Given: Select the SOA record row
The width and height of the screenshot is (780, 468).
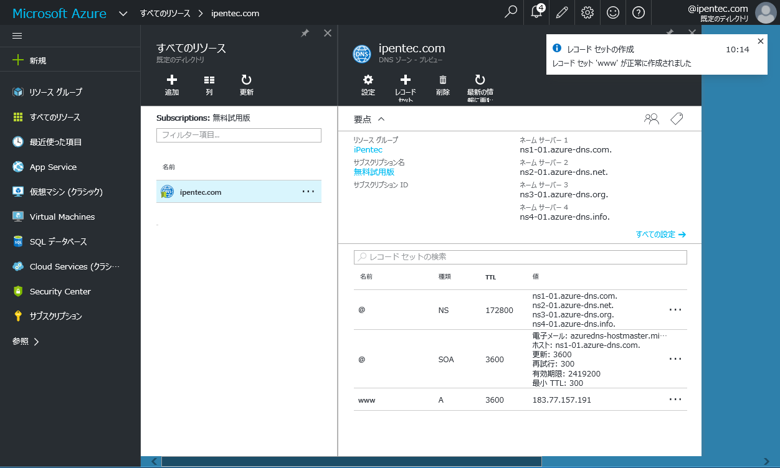Looking at the screenshot, I should click(520, 359).
